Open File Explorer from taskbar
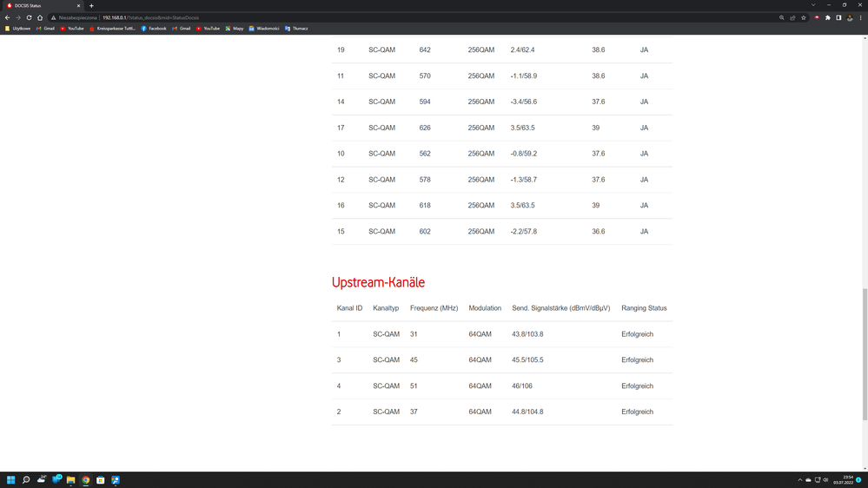Image resolution: width=868 pixels, height=488 pixels. pos(71,479)
